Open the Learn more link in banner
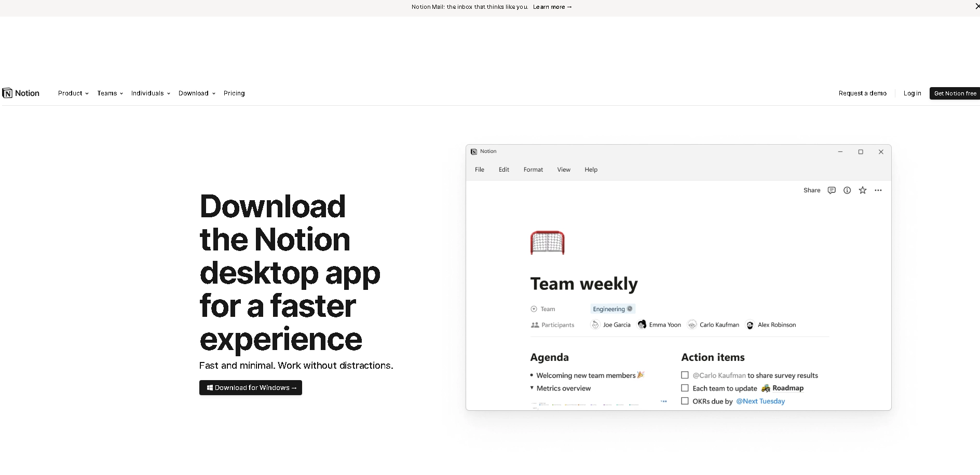The width and height of the screenshot is (980, 475). (552, 7)
